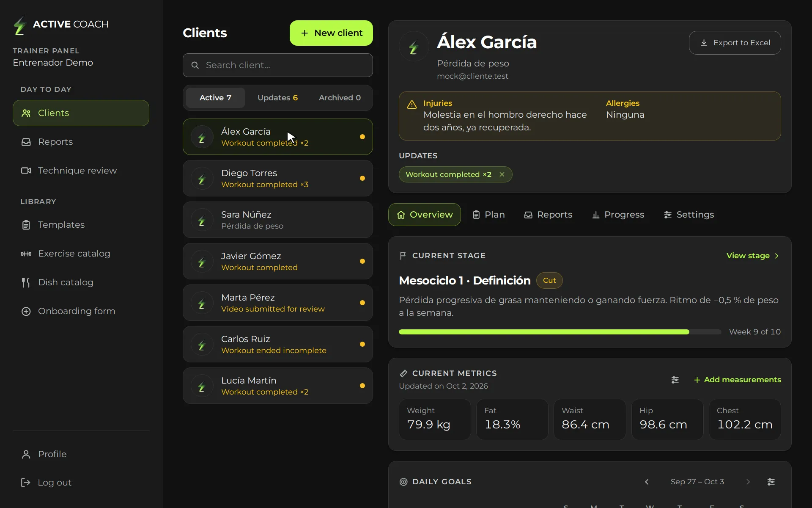Open the Dish catalog in the sidebar
Screen dimensions: 812x508
click(81, 282)
